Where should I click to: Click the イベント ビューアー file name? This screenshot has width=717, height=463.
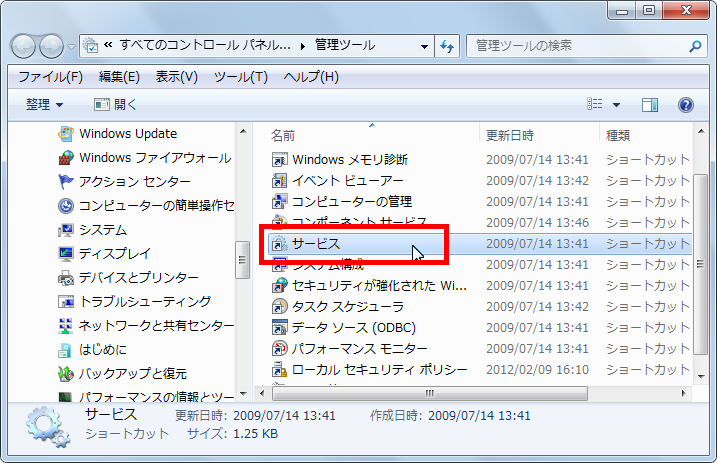coord(348,181)
